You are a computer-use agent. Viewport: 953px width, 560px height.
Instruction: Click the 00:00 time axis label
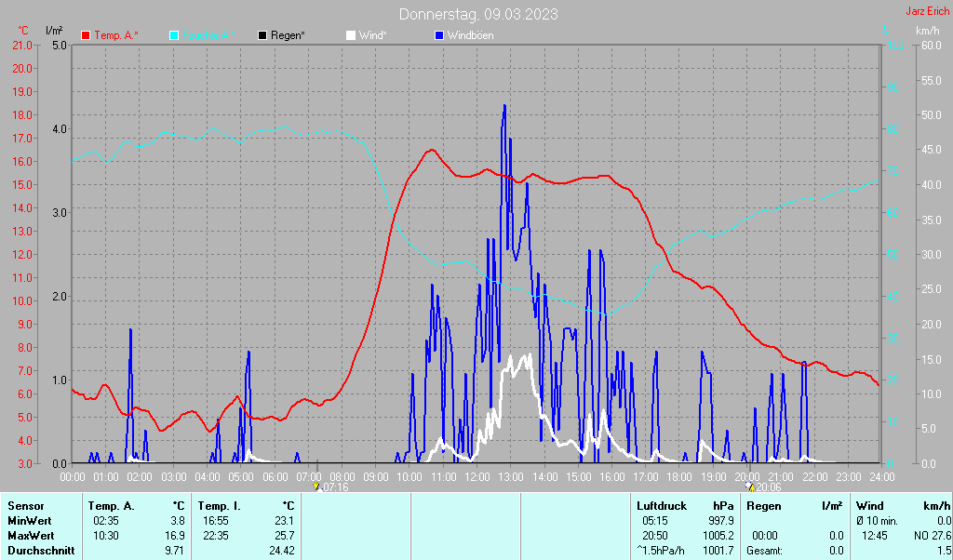point(73,477)
